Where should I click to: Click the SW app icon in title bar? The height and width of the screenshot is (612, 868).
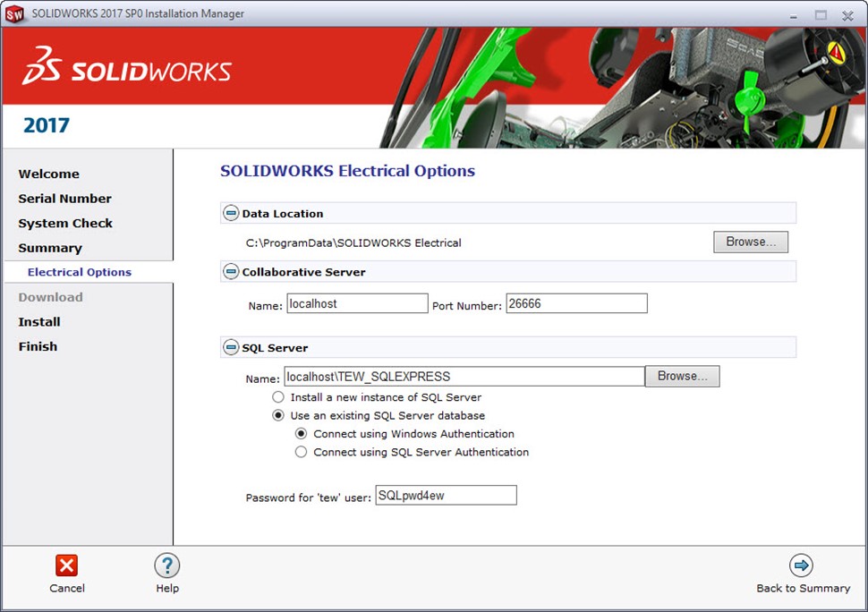tap(13, 13)
